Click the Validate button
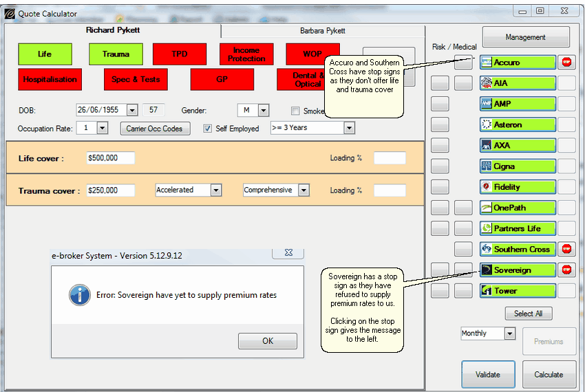Screen dimensions: 585x392 (488, 375)
